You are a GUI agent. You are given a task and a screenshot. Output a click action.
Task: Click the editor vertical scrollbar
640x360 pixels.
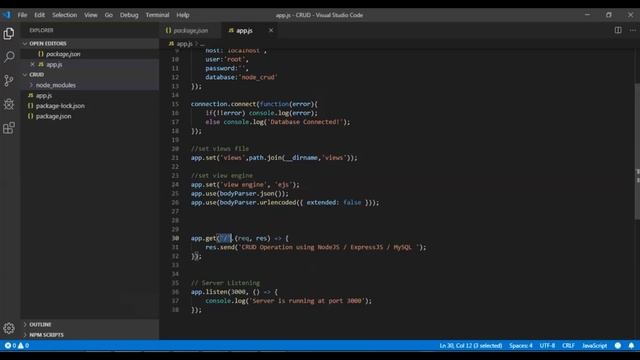[x=637, y=152]
